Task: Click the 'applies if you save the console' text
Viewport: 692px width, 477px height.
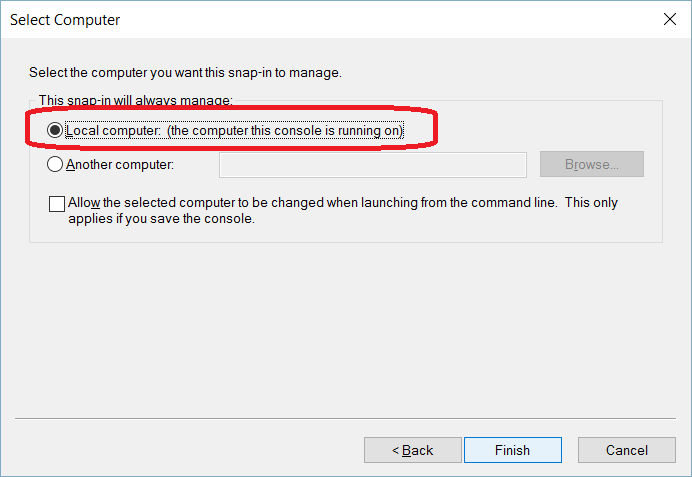Action: (x=162, y=219)
